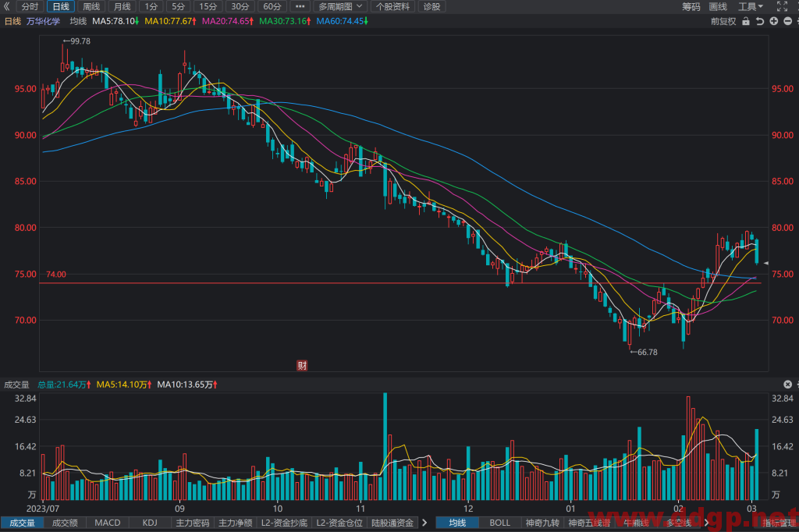Enter fullscreen with expand arrows icon

tap(782, 6)
